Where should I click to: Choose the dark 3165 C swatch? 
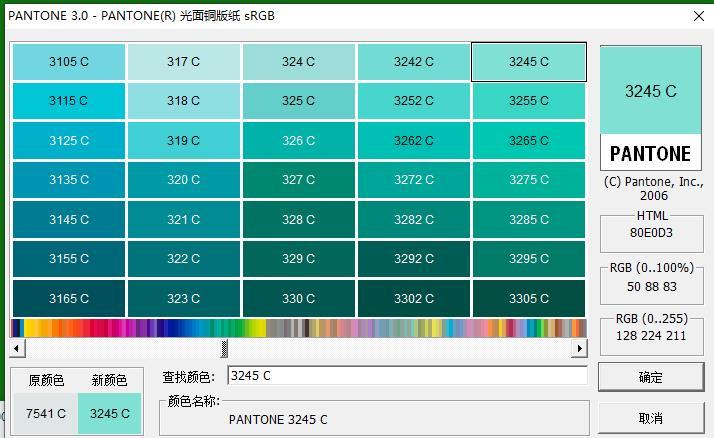pyautogui.click(x=69, y=299)
